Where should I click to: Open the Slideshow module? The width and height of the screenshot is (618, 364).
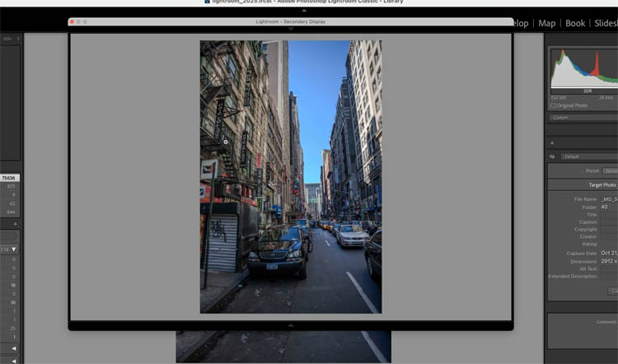[606, 23]
